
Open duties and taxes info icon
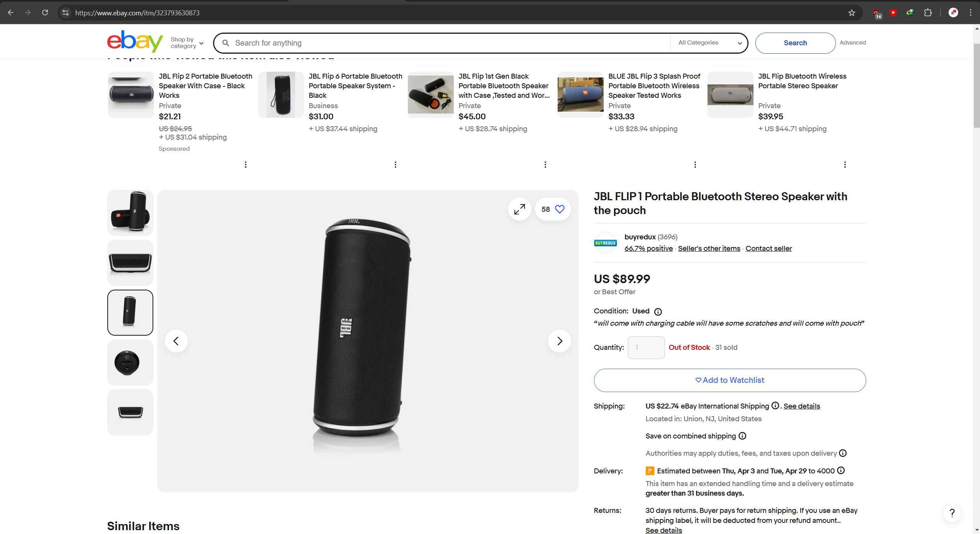[x=842, y=453]
